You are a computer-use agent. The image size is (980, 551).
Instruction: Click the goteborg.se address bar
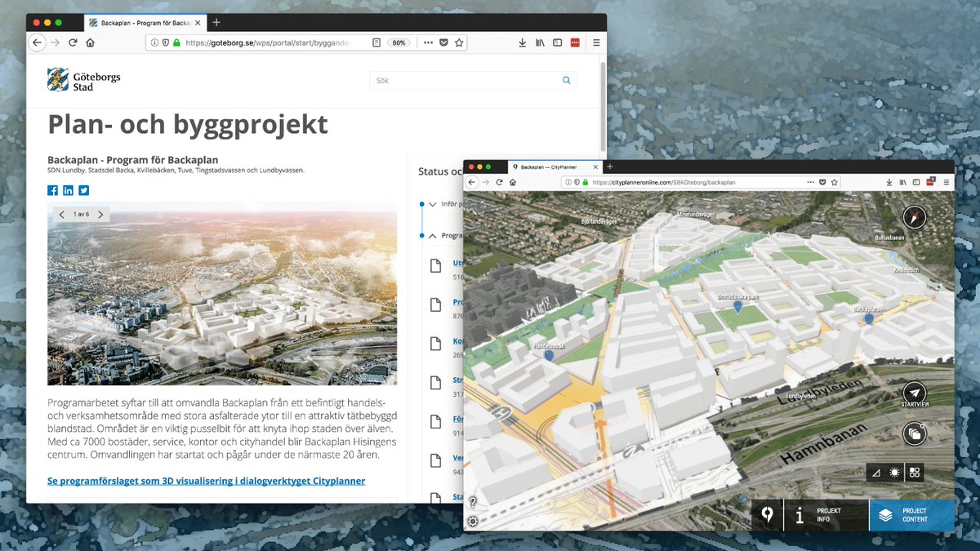(x=306, y=42)
